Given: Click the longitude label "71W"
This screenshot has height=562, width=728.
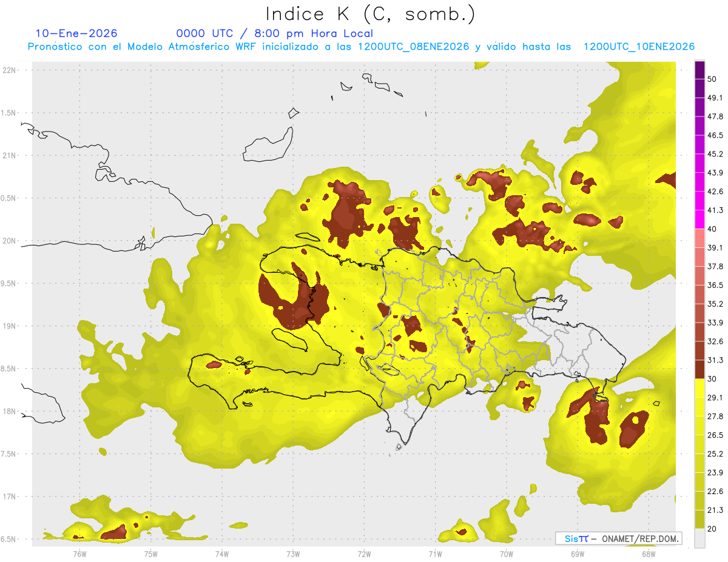Looking at the screenshot, I should 435,554.
